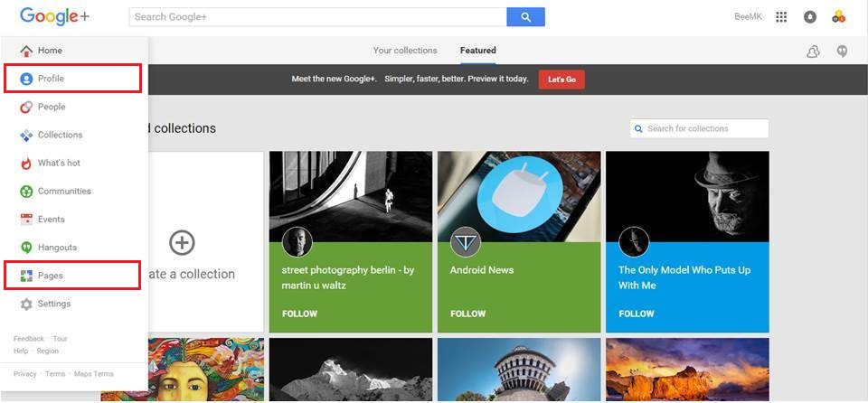868x403 pixels.
Task: Click the Region link
Action: coord(48,351)
